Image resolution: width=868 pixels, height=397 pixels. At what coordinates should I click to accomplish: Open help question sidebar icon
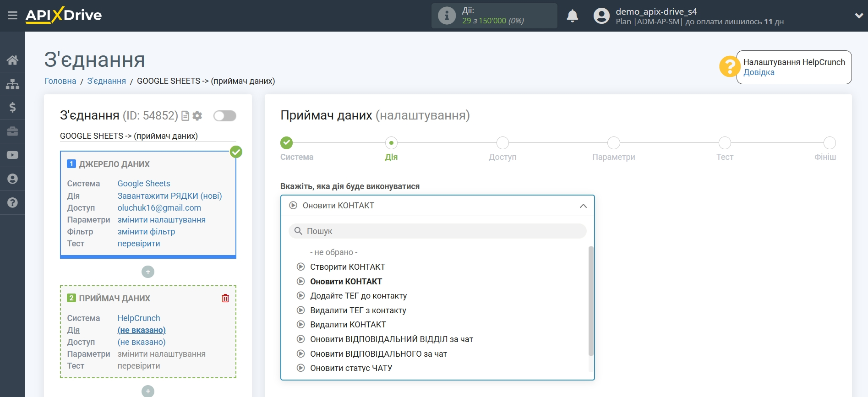pyautogui.click(x=12, y=203)
